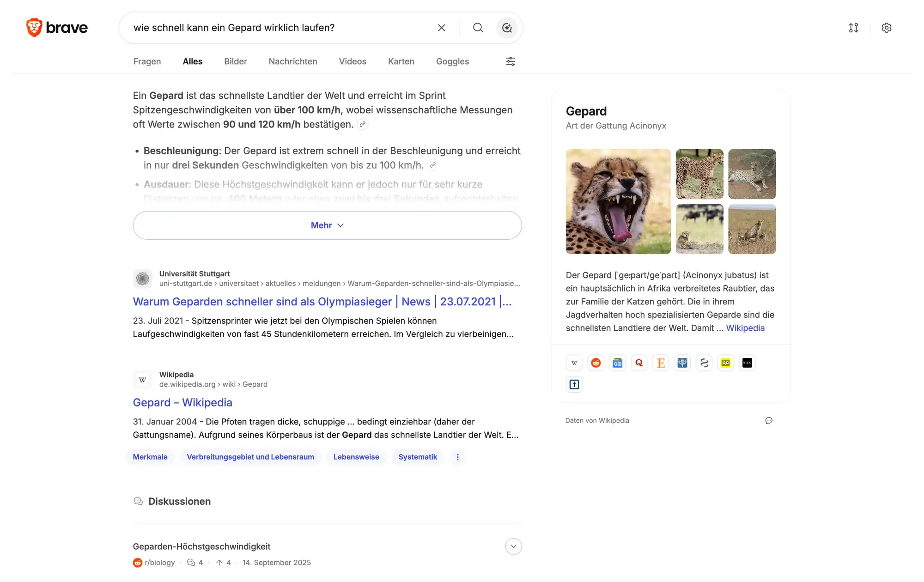Viewport: 924px width, 582px height.
Task: Open the yellow owl icon in the info panel
Action: pos(726,363)
